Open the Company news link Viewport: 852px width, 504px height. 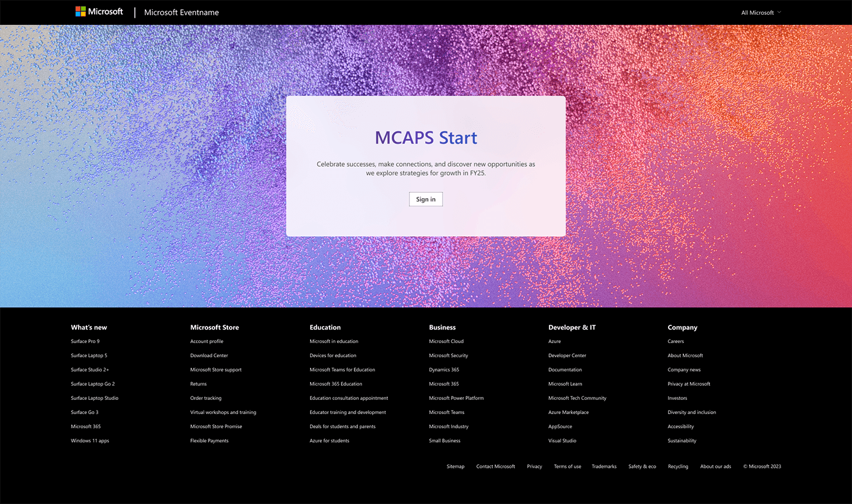coord(684,370)
